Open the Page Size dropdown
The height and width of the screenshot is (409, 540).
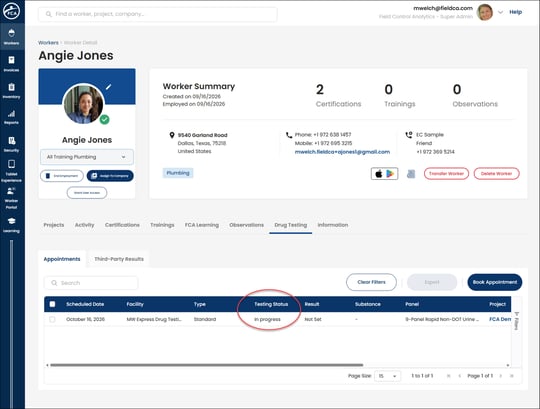tap(387, 376)
